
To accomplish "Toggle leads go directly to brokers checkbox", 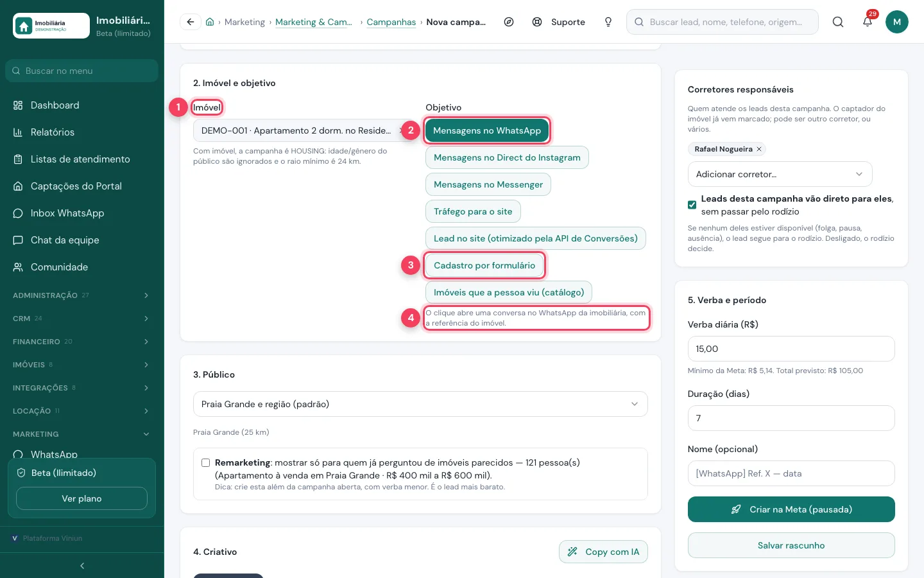I will [692, 205].
